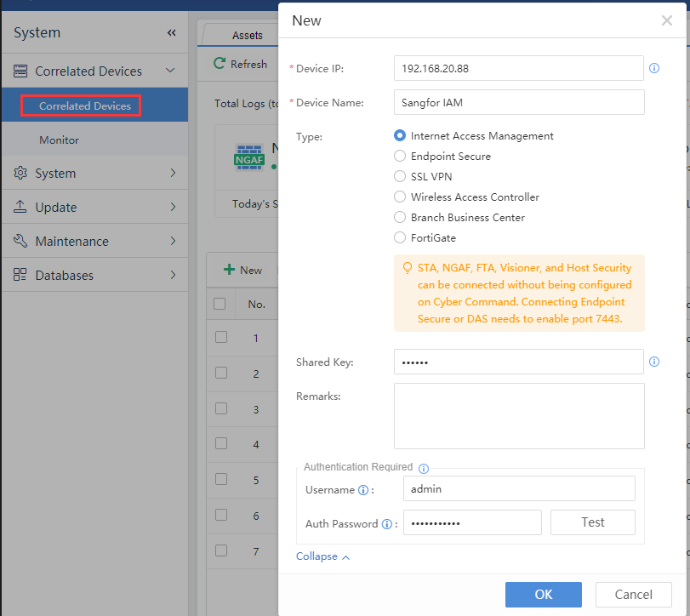Open the Monitor menu item
Image resolution: width=690 pixels, height=616 pixels.
[x=60, y=140]
